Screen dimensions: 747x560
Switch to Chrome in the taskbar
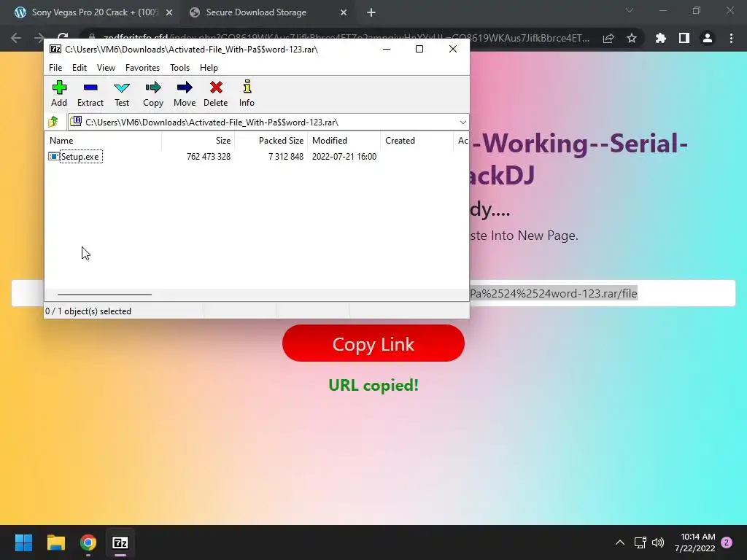[88, 542]
